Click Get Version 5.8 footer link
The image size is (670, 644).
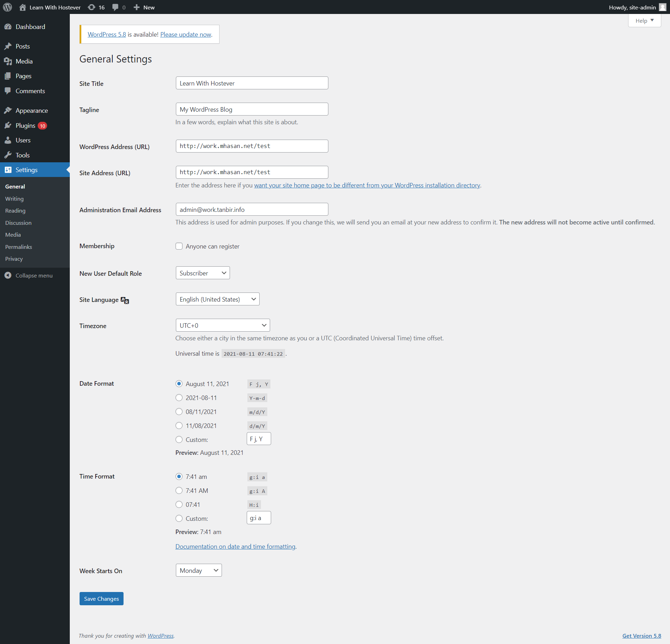(642, 636)
